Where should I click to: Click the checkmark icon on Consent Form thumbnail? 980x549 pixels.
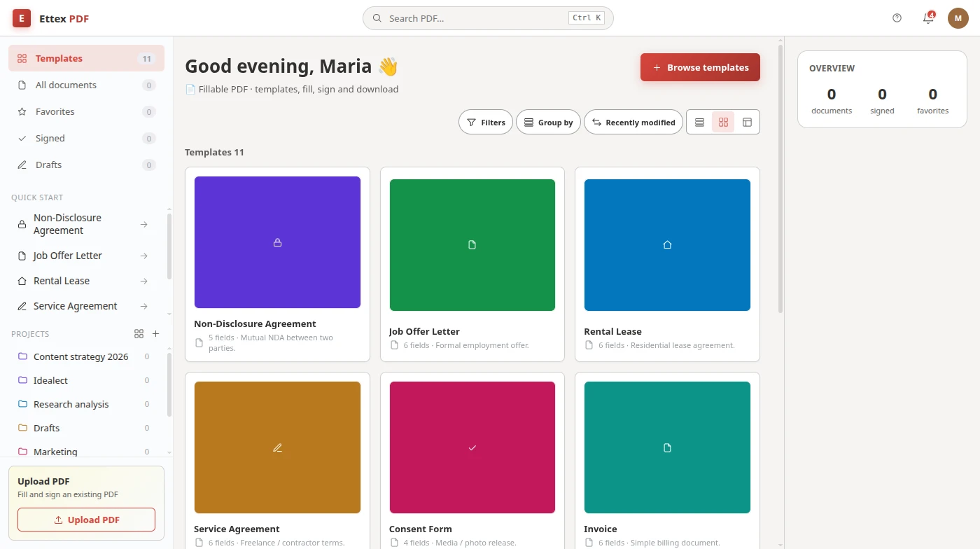472,447
